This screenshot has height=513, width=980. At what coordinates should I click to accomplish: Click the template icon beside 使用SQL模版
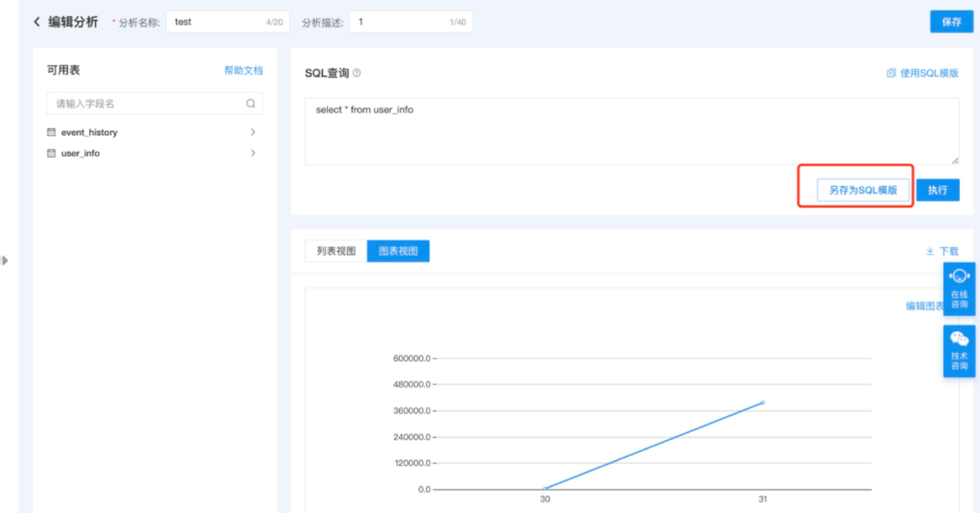pyautogui.click(x=891, y=73)
